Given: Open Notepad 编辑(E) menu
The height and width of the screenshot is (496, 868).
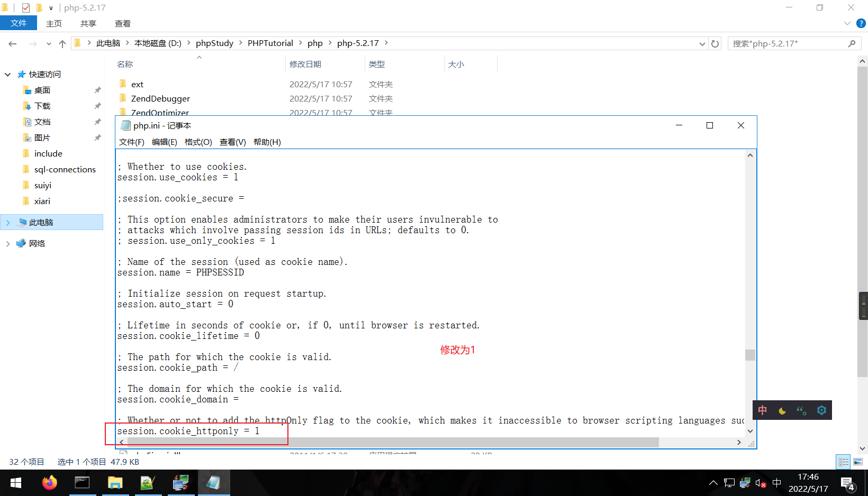Looking at the screenshot, I should pyautogui.click(x=165, y=142).
